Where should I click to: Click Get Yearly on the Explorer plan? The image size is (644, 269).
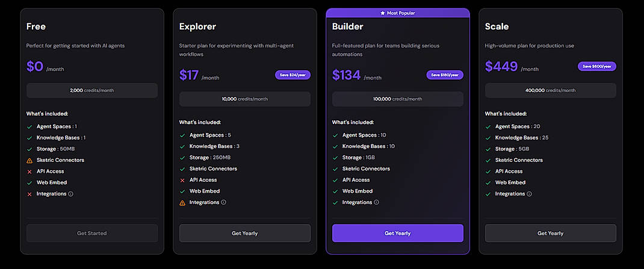245,233
